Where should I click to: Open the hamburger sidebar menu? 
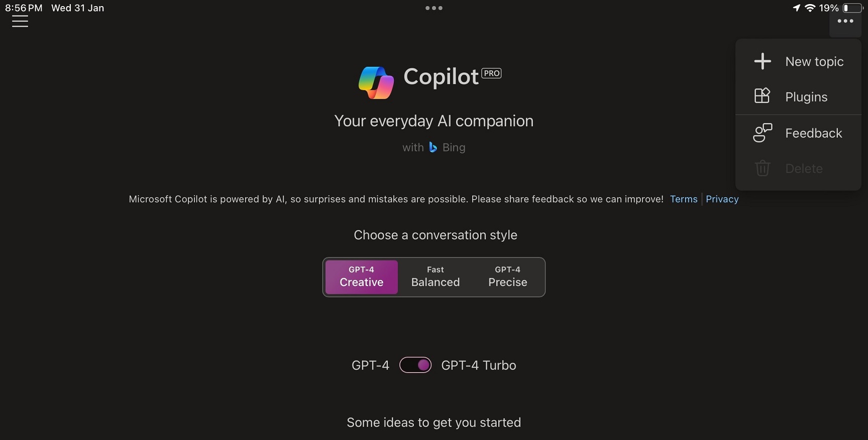(x=20, y=21)
